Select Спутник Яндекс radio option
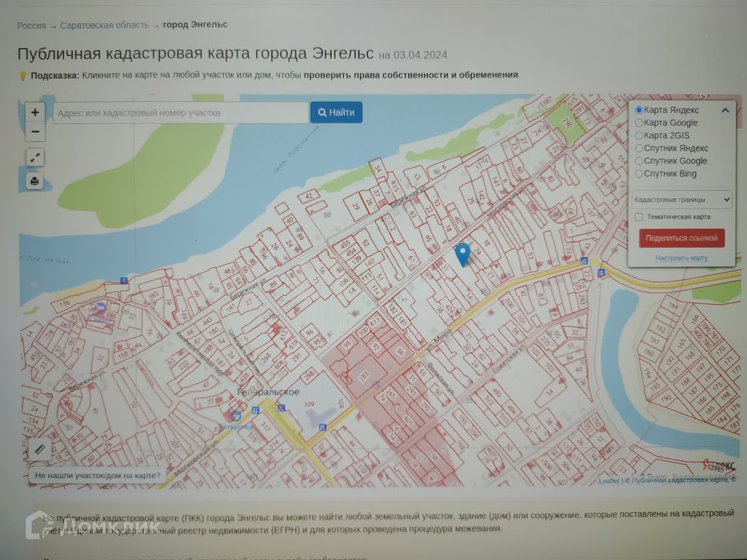Image resolution: width=747 pixels, height=560 pixels. 639,148
